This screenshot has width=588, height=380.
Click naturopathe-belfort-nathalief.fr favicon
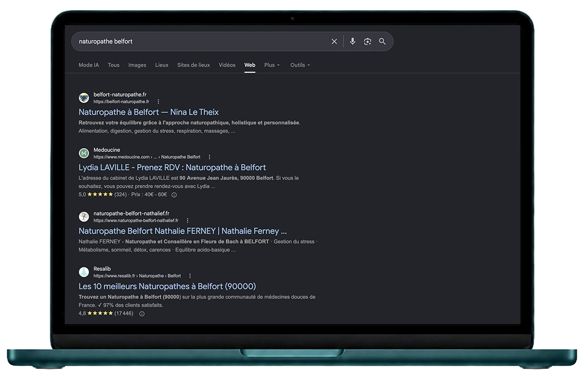pyautogui.click(x=83, y=217)
